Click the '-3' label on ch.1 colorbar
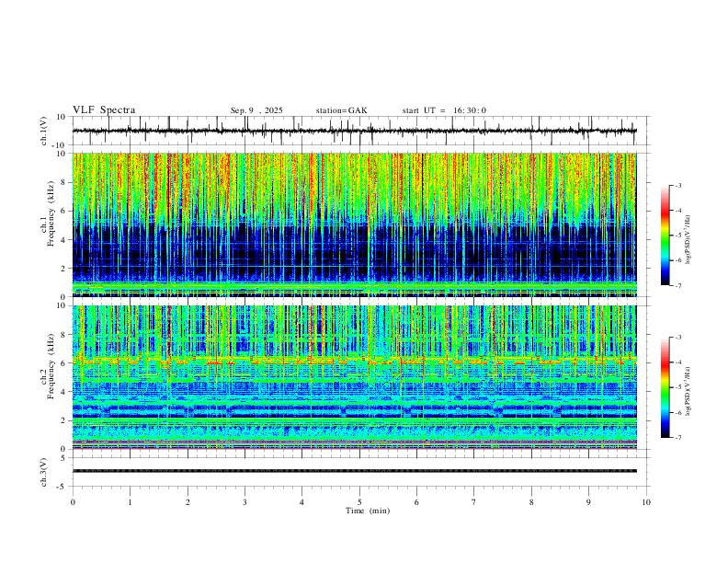The width and height of the screenshot is (728, 563). tap(677, 185)
